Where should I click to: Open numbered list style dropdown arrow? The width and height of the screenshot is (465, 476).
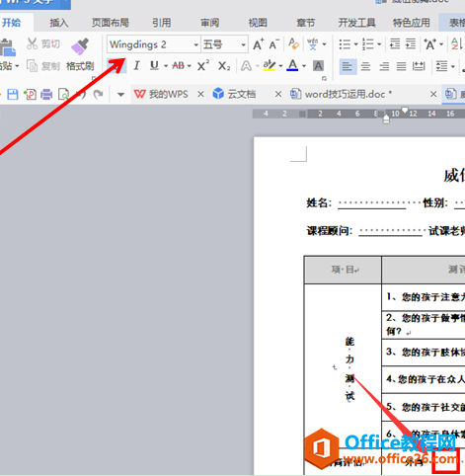[x=379, y=44]
